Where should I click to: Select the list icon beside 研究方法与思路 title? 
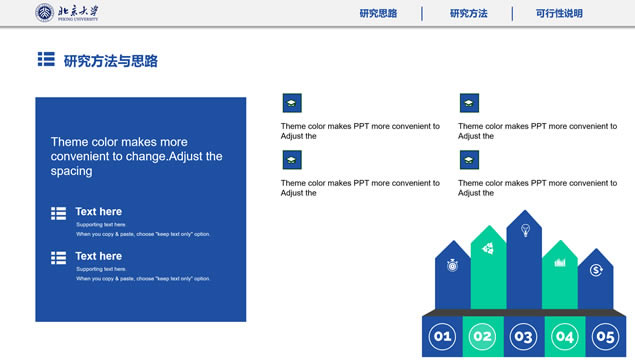46,59
